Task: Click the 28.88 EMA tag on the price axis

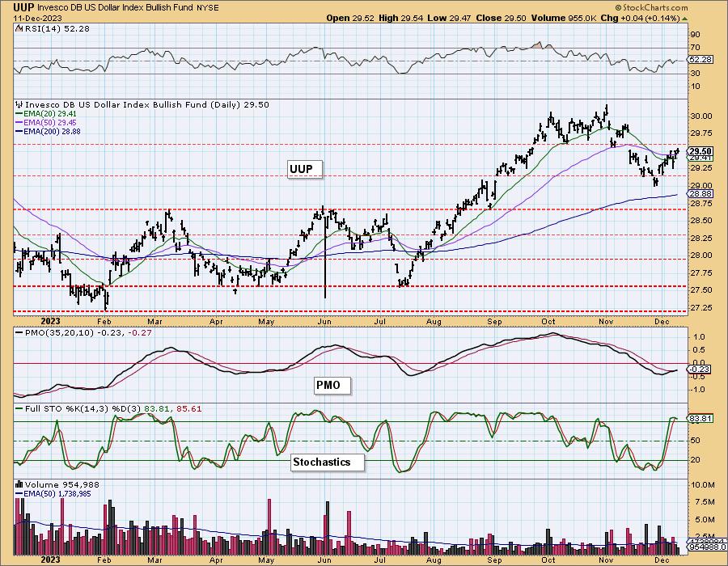Action: point(700,194)
